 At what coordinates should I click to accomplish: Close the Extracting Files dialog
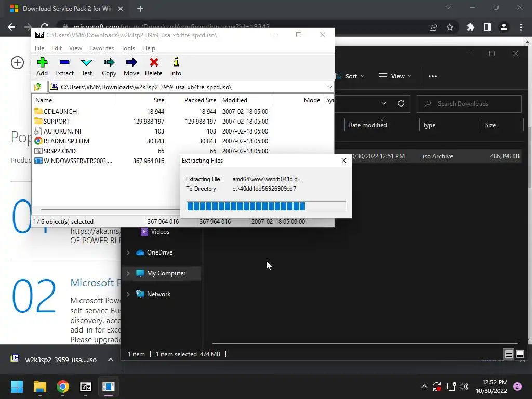(x=344, y=161)
